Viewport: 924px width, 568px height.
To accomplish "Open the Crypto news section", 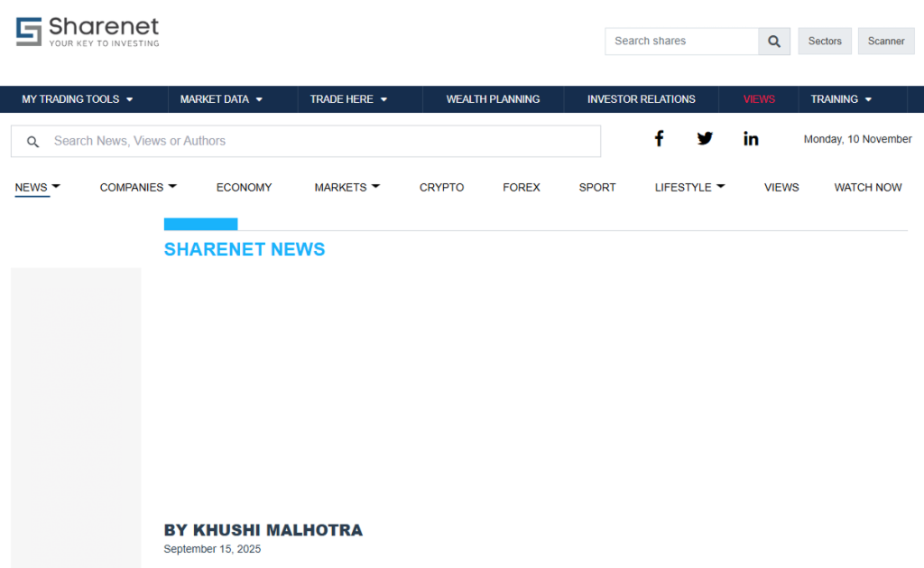I will [441, 188].
